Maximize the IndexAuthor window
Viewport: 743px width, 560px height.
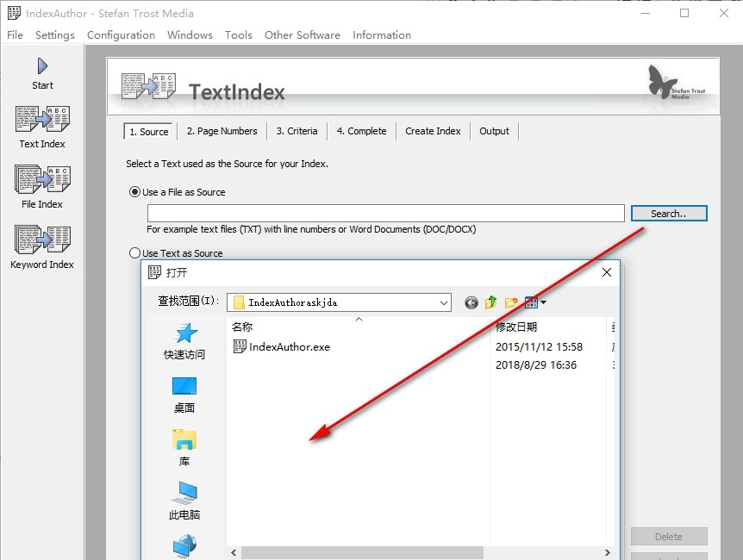click(x=684, y=13)
